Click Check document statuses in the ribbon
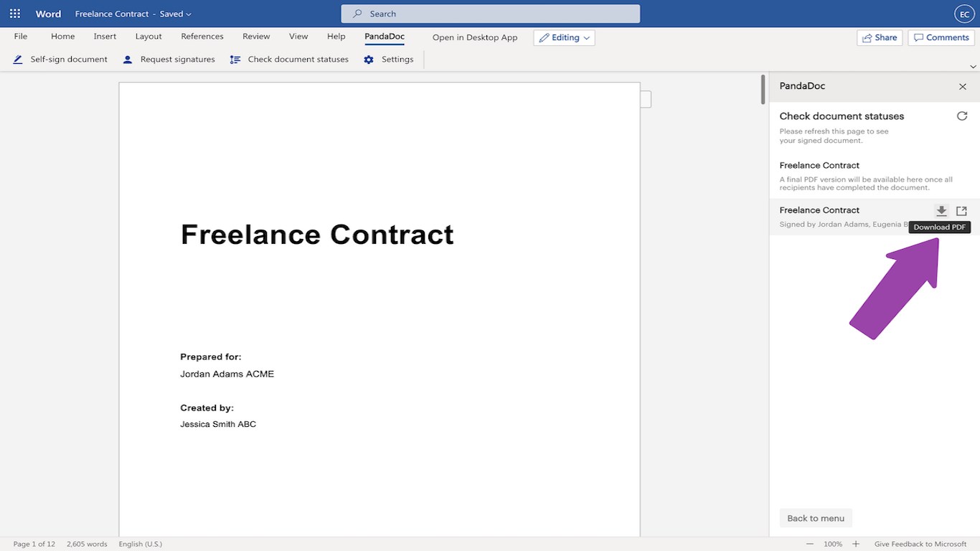This screenshot has height=551, width=980. click(x=289, y=60)
